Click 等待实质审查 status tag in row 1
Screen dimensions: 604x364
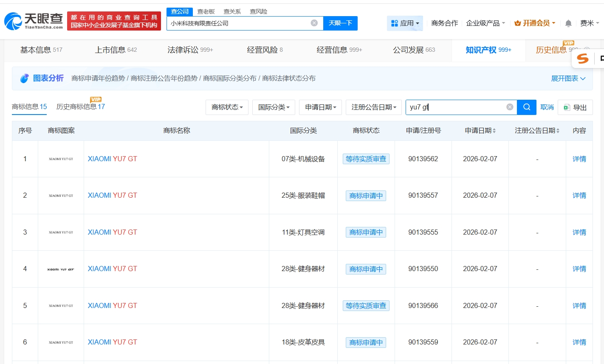[x=366, y=159]
